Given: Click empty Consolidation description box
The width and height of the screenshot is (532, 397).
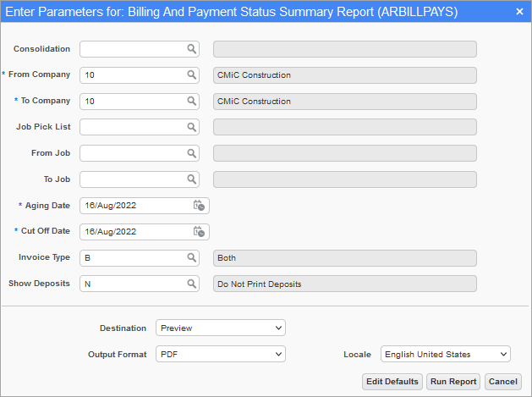Looking at the screenshot, I should [345, 49].
